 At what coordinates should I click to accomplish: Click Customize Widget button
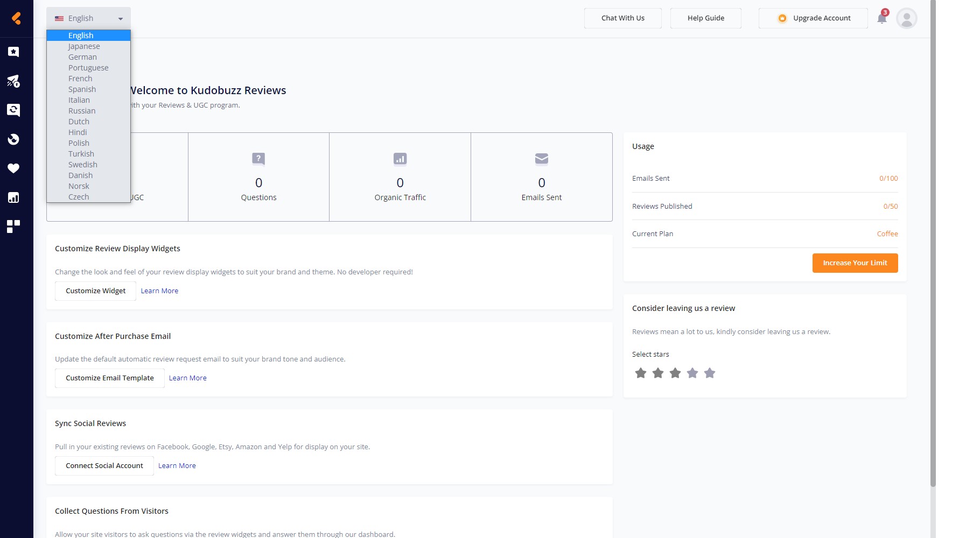click(95, 291)
